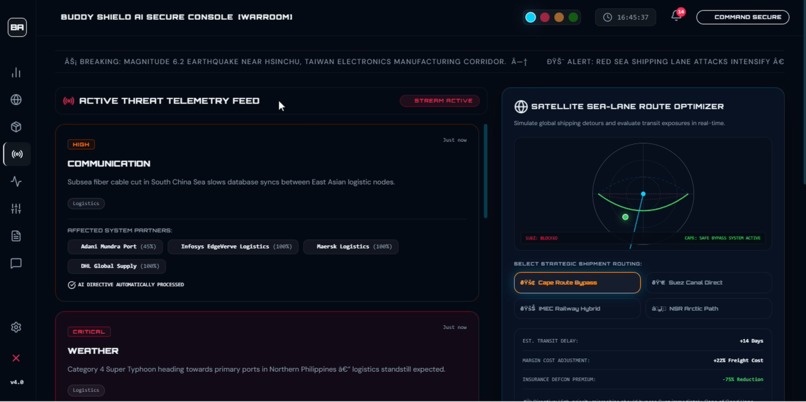Select IMEC Railway Hybrid routing
Viewport: 806px width, 402px height.
(x=577, y=308)
